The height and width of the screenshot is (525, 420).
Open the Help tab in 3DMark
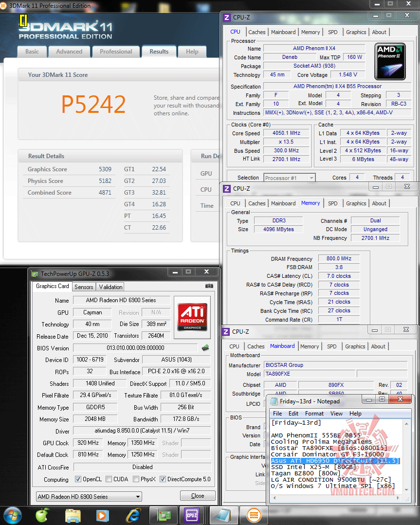(x=192, y=52)
